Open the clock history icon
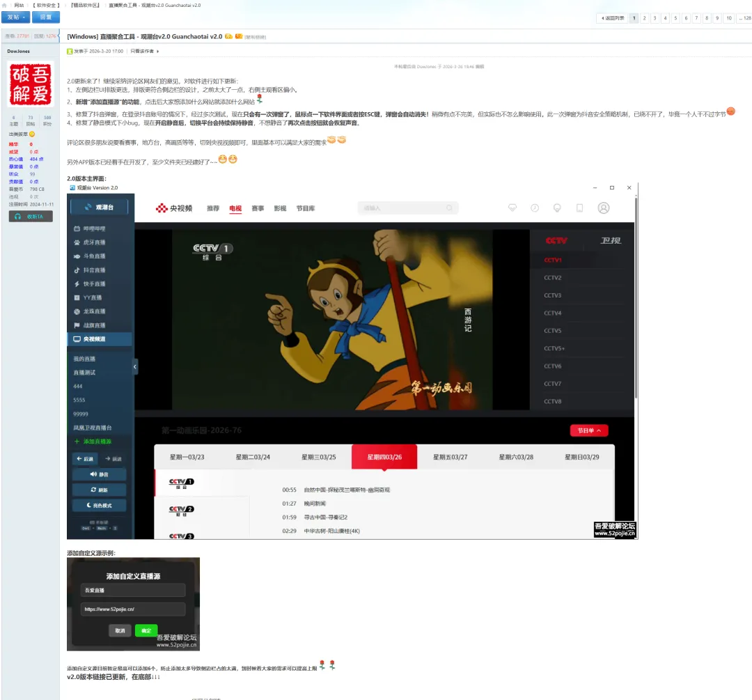752x700 pixels. tap(535, 208)
